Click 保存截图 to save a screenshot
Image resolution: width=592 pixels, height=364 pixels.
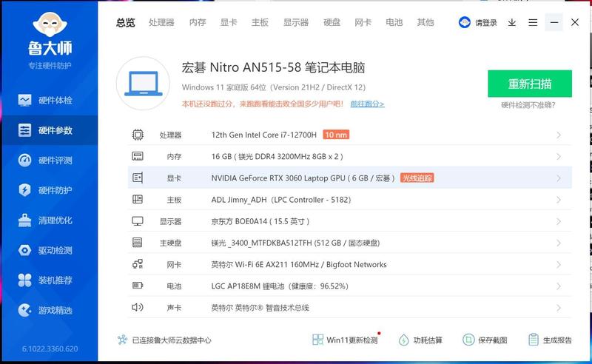485,340
